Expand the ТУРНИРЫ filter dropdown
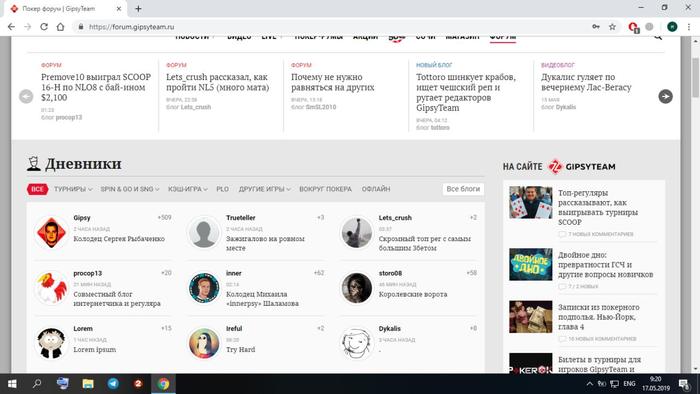 73,189
